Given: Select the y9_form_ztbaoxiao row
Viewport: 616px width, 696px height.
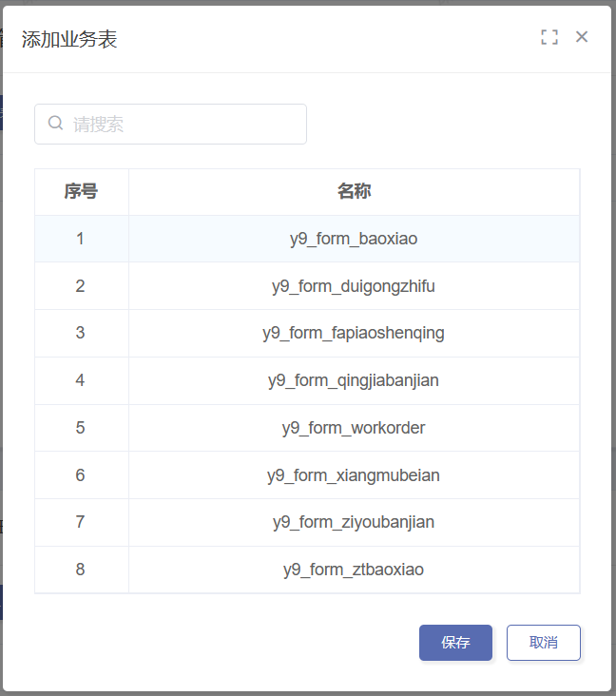Looking at the screenshot, I should (x=307, y=570).
